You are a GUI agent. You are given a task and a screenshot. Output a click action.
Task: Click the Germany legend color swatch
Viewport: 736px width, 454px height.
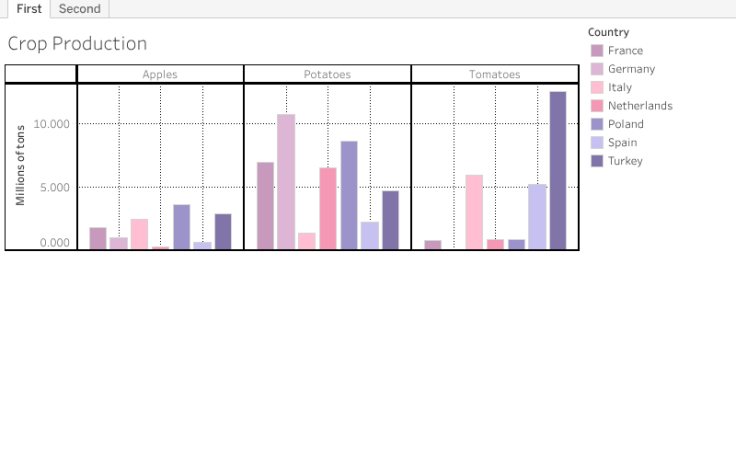click(597, 69)
